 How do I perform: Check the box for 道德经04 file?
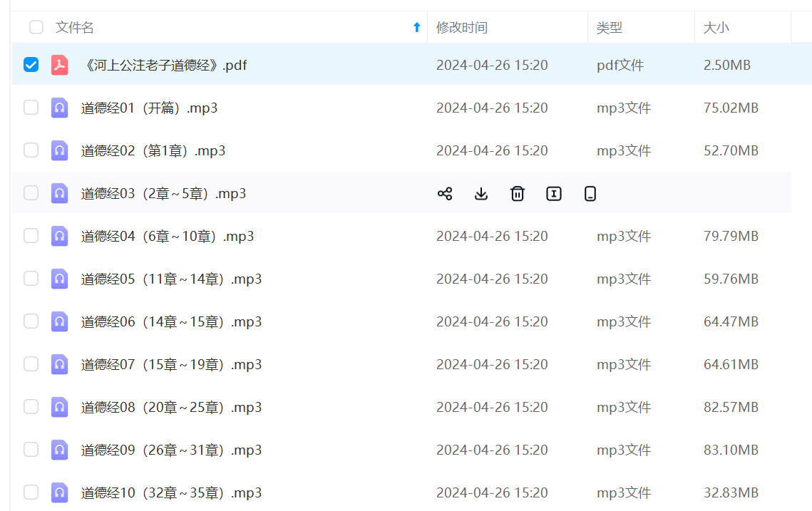tap(31, 236)
